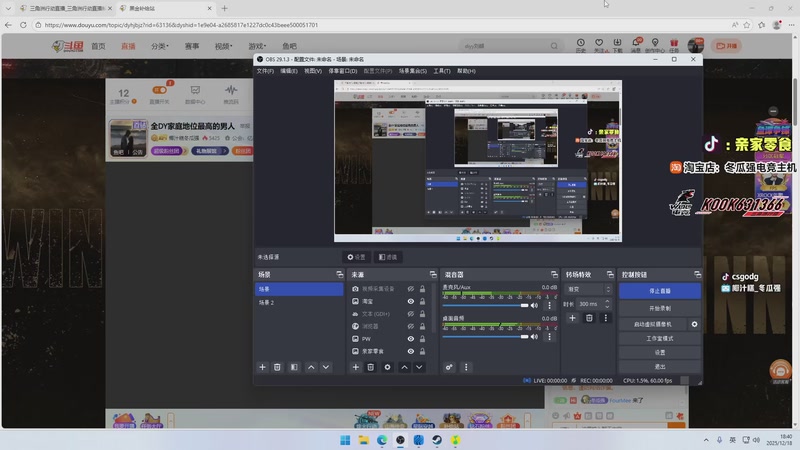Adjust the 桌面音频 volume slider
This screenshot has height=450, width=800.
pyautogui.click(x=485, y=337)
